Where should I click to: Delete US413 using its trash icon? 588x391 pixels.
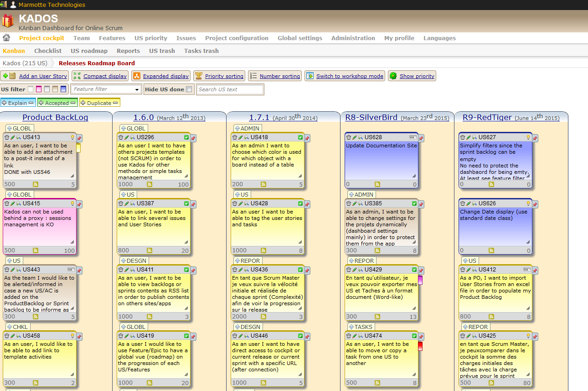coord(7,137)
